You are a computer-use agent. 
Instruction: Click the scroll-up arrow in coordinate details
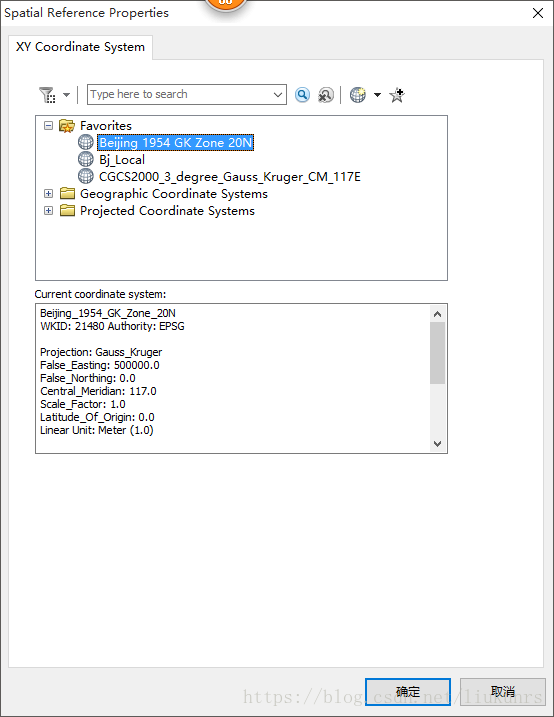click(x=437, y=314)
